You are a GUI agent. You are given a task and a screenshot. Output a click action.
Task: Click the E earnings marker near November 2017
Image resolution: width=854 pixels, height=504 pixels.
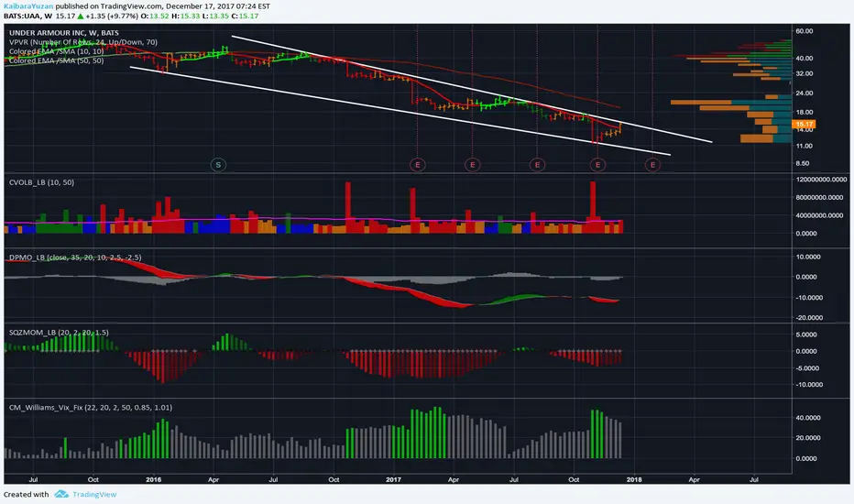coord(597,165)
